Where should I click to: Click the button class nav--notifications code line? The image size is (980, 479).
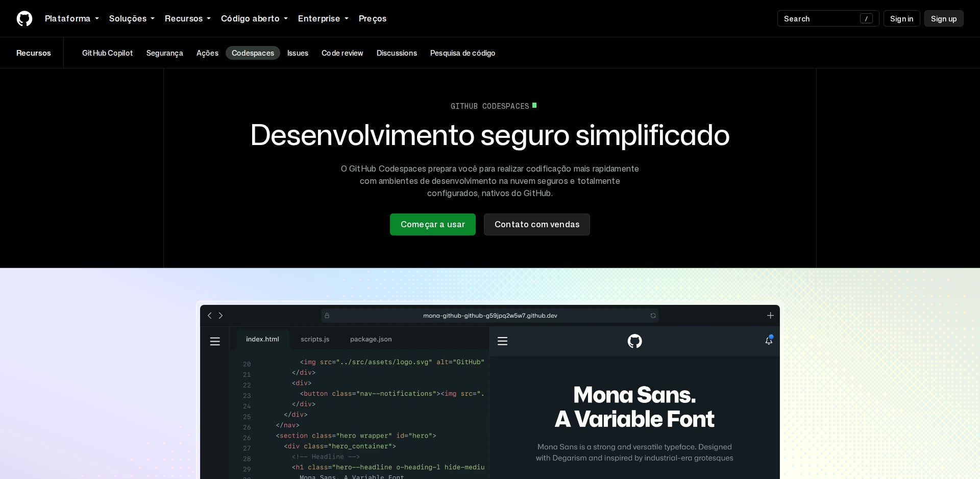click(x=392, y=394)
